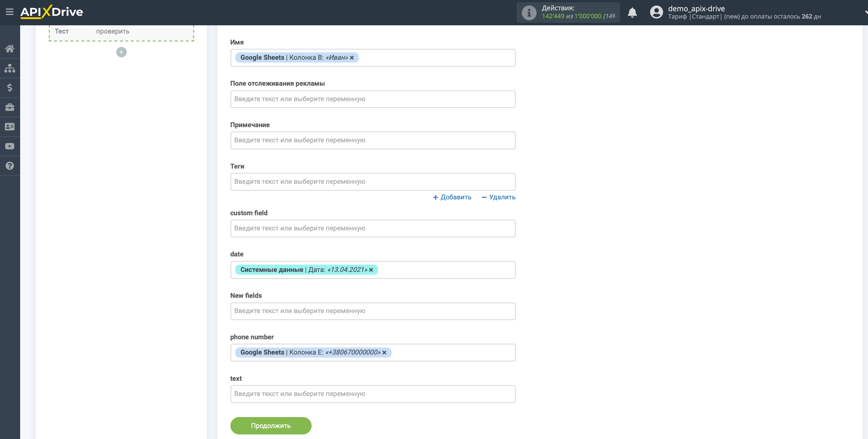The image size is (868, 439).
Task: Open the briefcase services icon
Action: pyautogui.click(x=10, y=107)
